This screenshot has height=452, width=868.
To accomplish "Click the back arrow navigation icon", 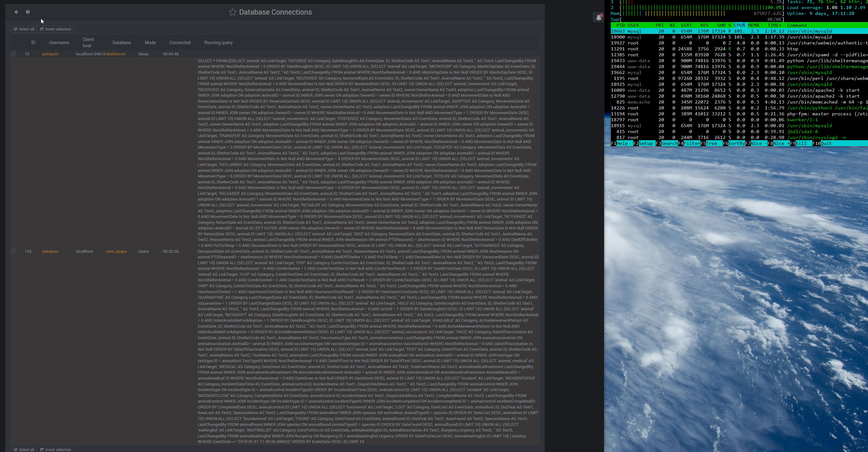I will [x=16, y=12].
